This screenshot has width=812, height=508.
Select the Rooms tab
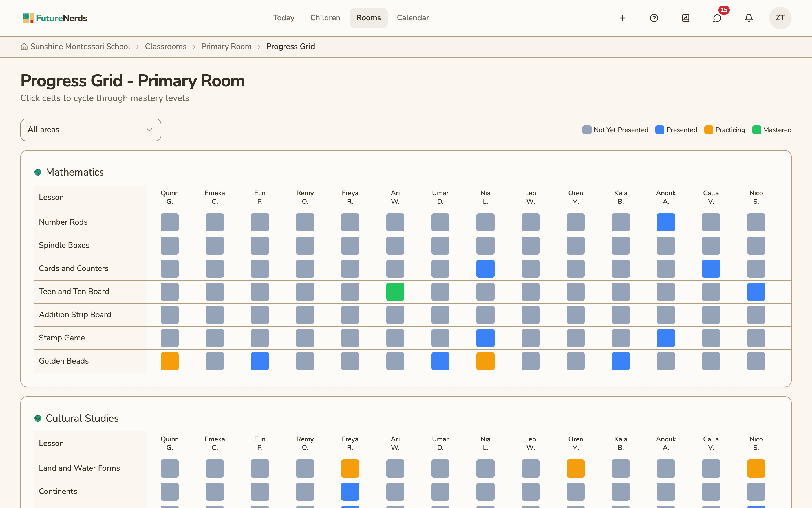click(x=369, y=18)
